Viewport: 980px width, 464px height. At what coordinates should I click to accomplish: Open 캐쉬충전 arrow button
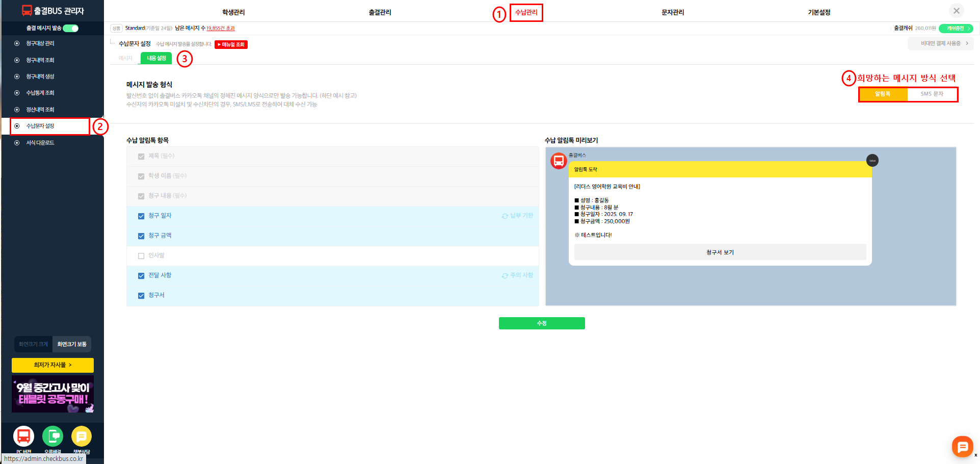pyautogui.click(x=956, y=29)
